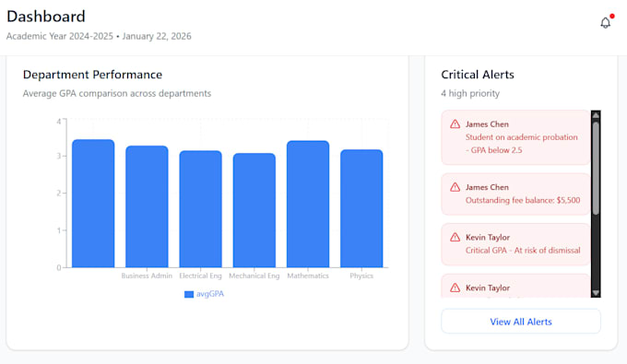
Task: Click the first unlabeled department bar
Action: [93, 204]
